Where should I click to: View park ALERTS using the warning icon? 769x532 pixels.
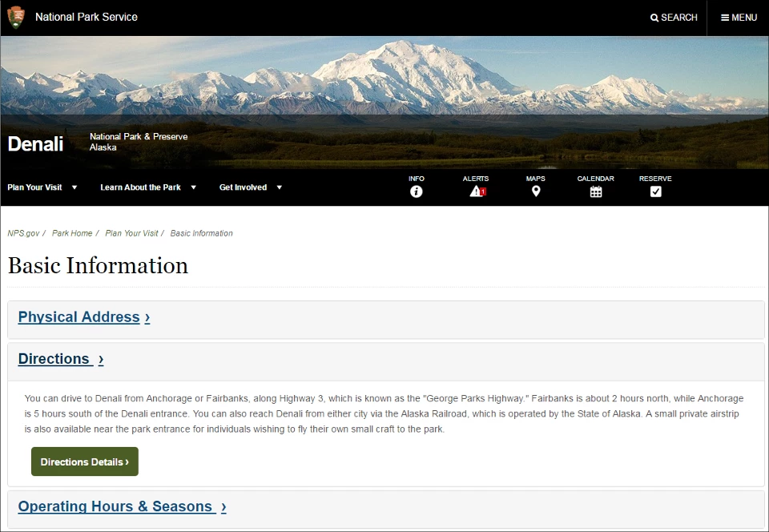475,191
